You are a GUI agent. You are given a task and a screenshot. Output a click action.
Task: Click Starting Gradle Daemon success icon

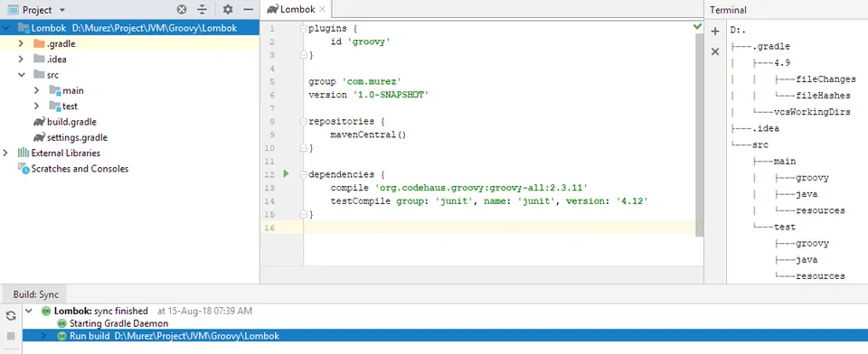pyautogui.click(x=61, y=323)
